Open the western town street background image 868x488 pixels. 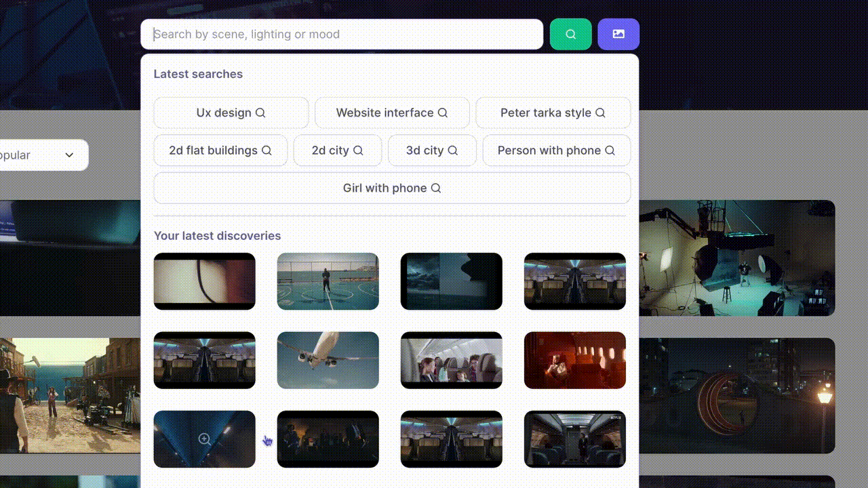[70, 396]
